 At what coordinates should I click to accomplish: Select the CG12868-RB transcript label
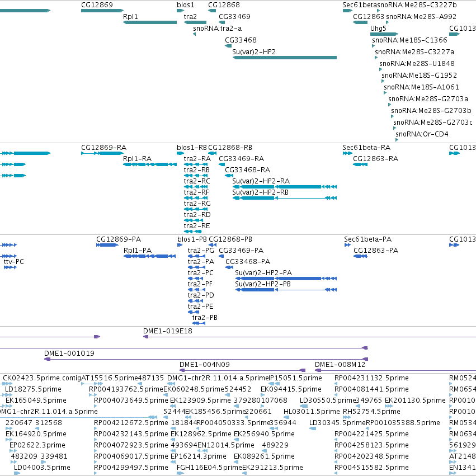coord(230,148)
